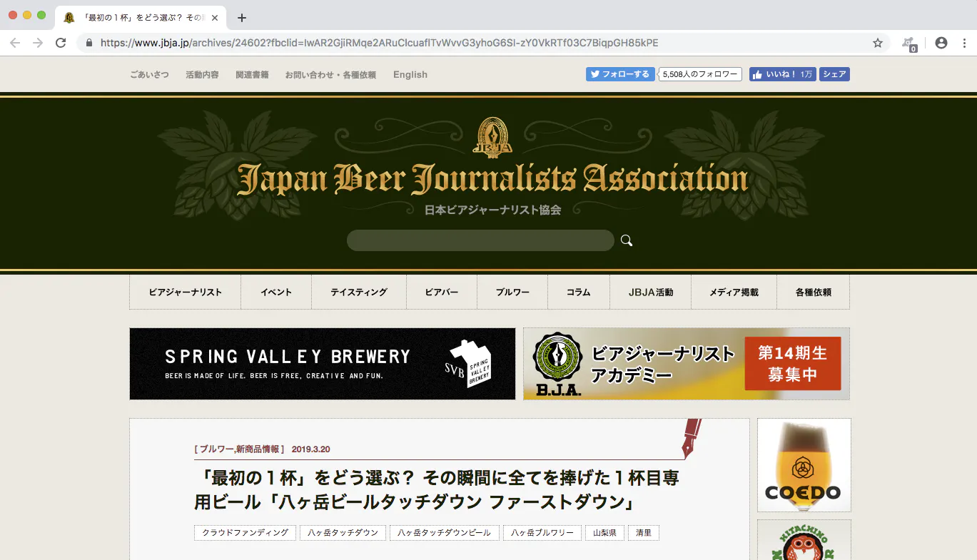The width and height of the screenshot is (977, 560).
Task: Click the クラウドファンディング tag link
Action: tap(245, 533)
